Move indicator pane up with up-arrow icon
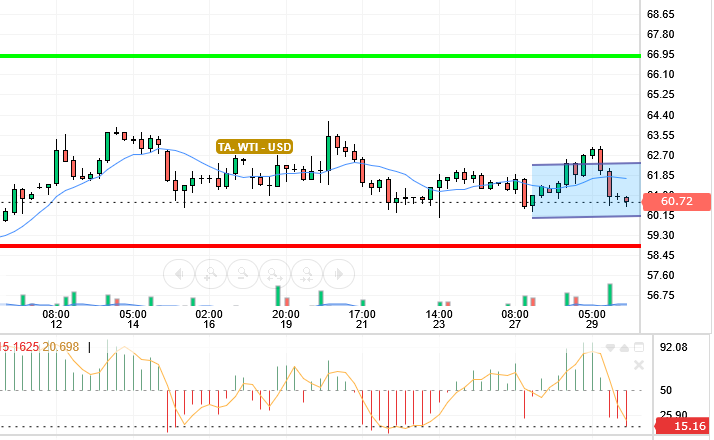This screenshot has height=440, width=714. click(624, 348)
